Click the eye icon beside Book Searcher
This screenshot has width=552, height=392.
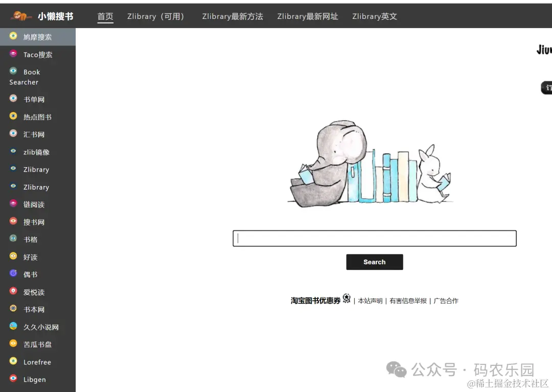coord(13,71)
